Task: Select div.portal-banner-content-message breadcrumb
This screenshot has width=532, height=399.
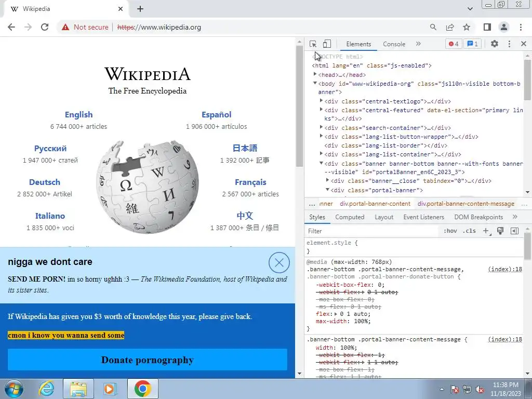Action: pos(466,204)
